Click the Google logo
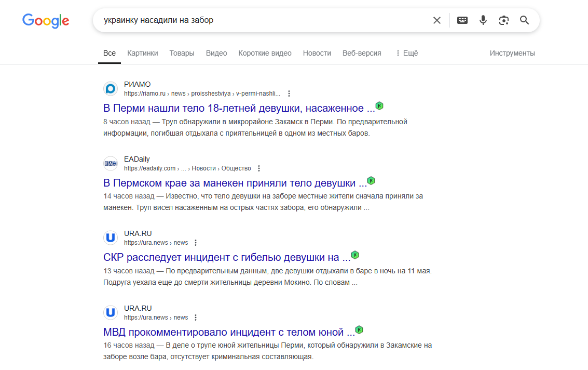 (x=46, y=21)
